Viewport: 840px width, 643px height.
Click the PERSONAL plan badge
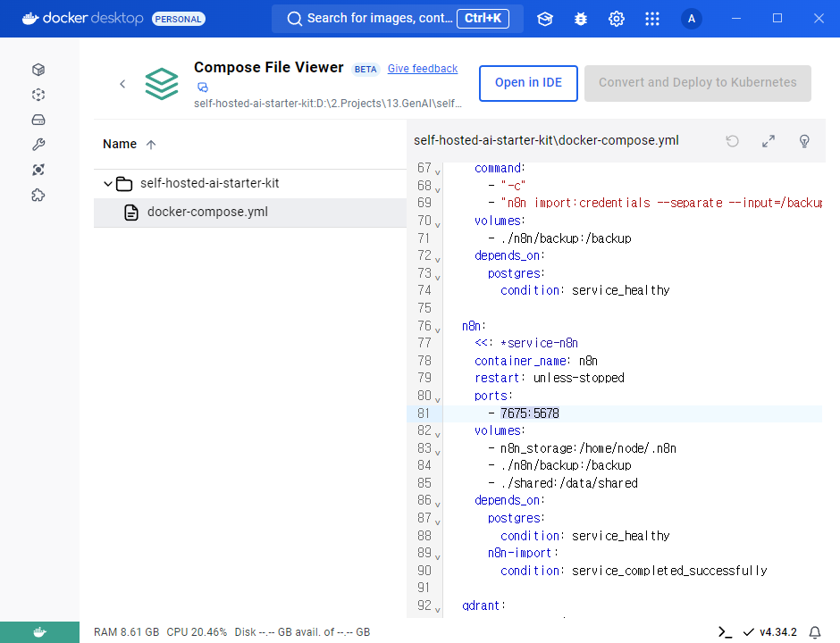[179, 19]
